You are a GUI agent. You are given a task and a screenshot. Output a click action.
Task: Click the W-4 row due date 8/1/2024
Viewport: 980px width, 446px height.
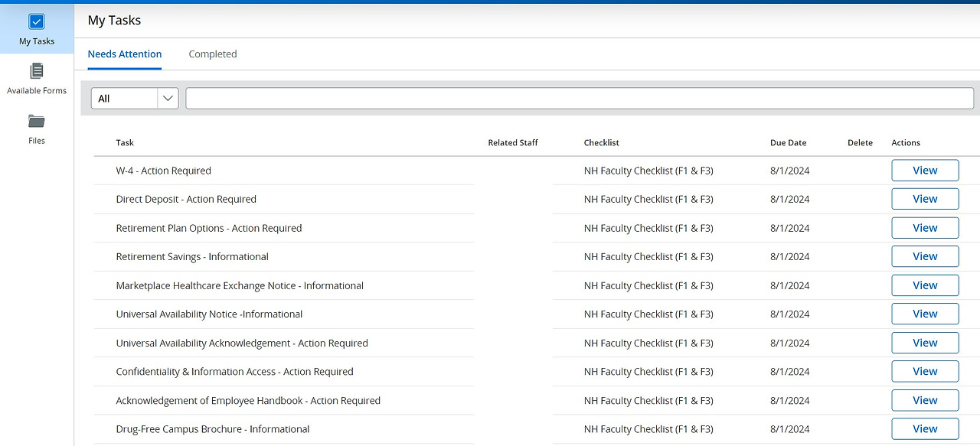point(790,171)
